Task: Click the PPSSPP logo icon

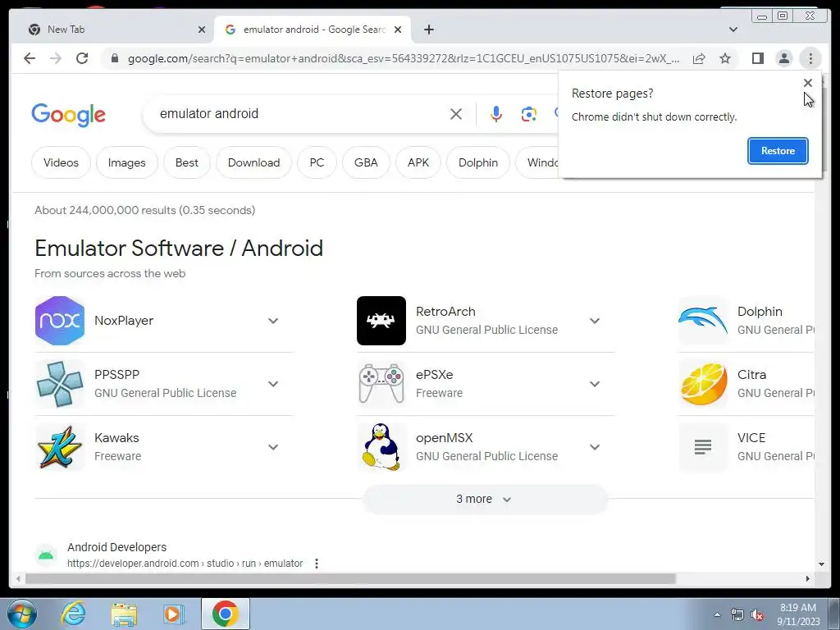Action: [x=59, y=384]
